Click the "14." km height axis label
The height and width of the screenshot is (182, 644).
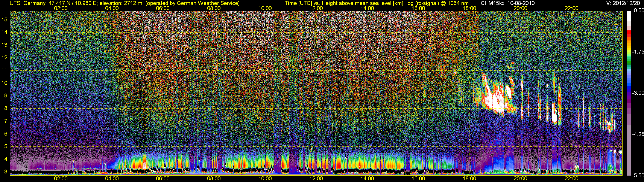[x=5, y=32]
